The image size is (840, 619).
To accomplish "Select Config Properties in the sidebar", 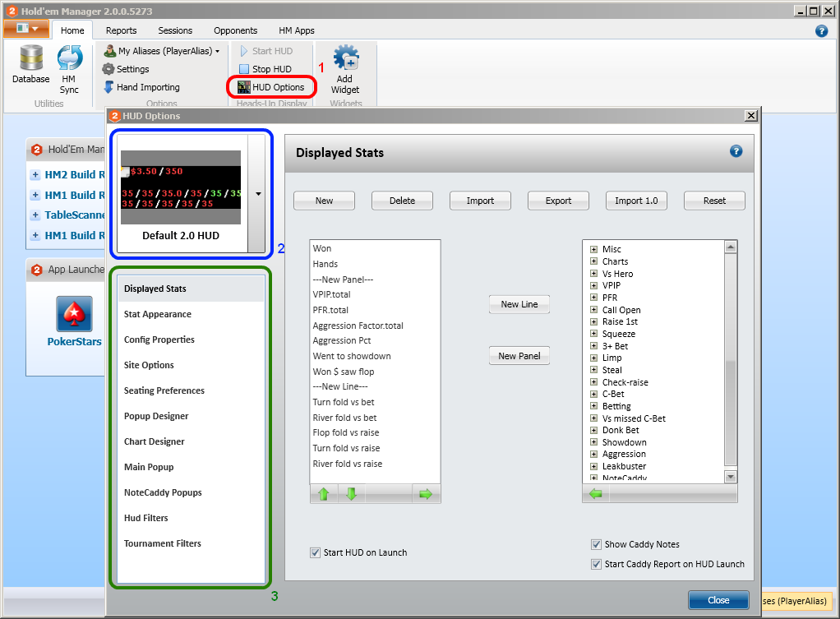I will tap(191, 340).
